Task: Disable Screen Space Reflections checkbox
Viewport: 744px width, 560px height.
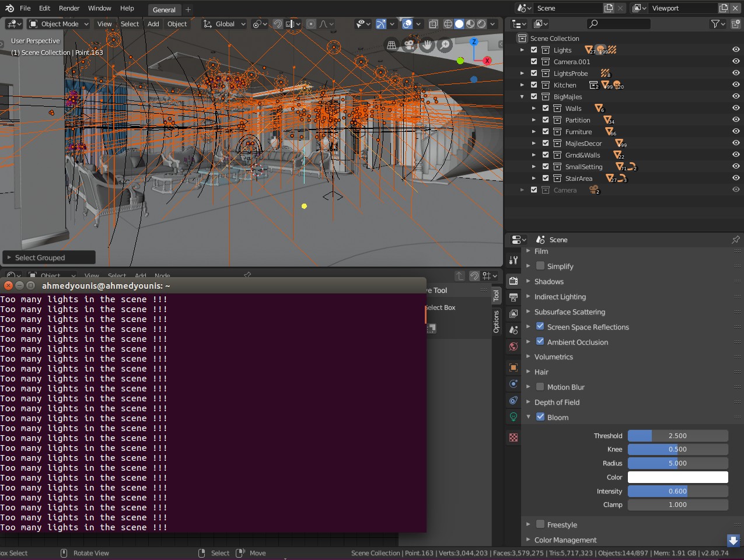Action: click(x=540, y=327)
